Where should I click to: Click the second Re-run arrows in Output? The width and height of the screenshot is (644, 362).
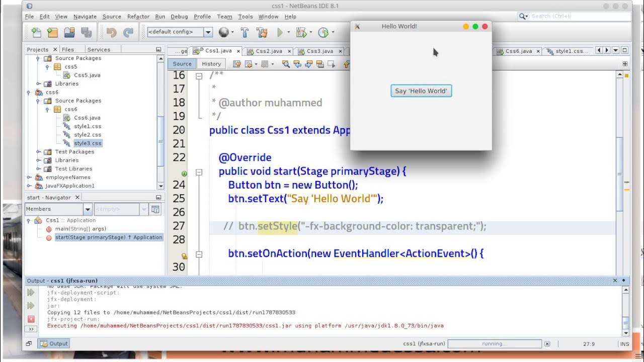(31, 305)
